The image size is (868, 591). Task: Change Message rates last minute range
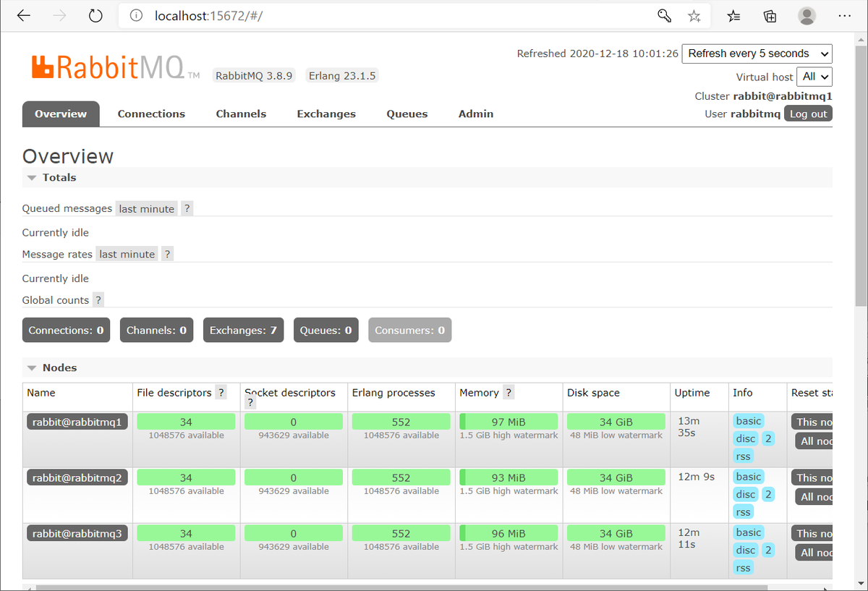coord(127,254)
